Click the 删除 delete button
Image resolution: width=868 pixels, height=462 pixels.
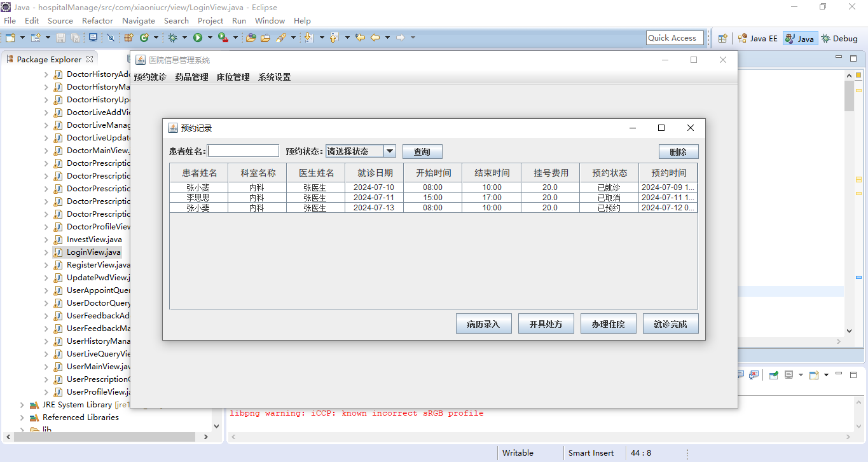point(679,152)
